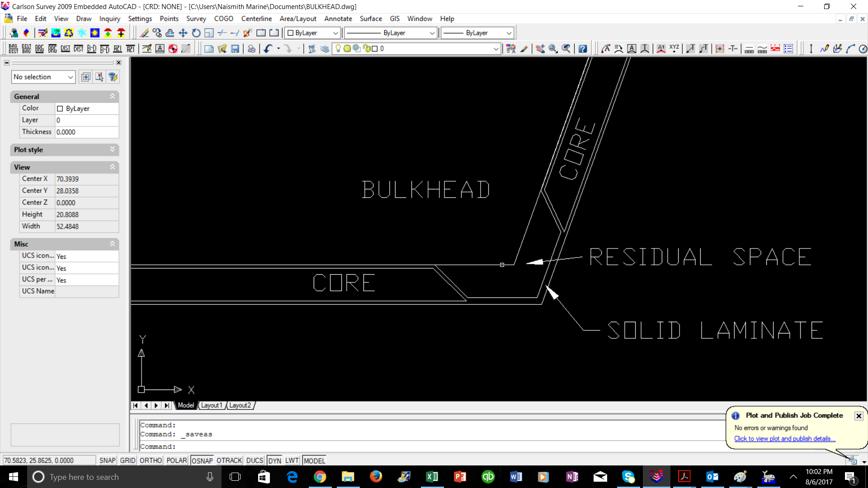This screenshot has width=868, height=488.
Task: Click the Print/Plot icon
Action: [251, 49]
